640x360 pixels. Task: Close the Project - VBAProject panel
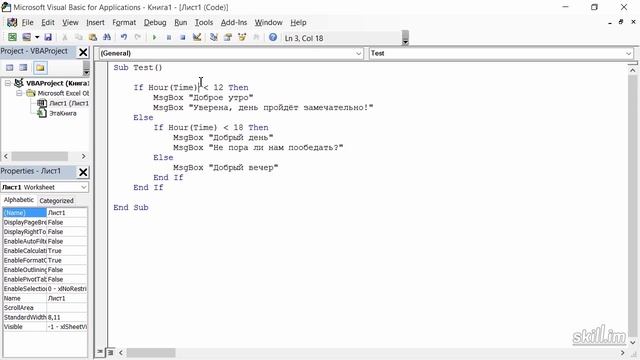83,52
